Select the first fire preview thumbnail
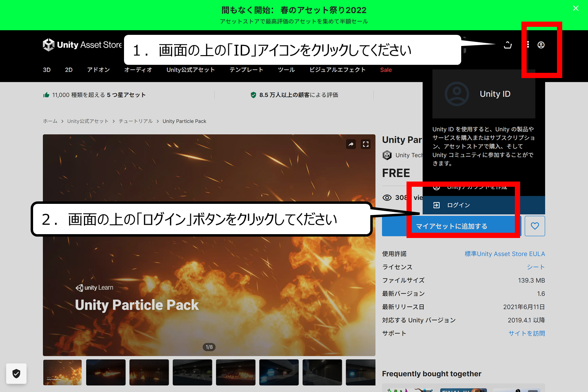This screenshot has width=588, height=392. pyautogui.click(x=62, y=372)
